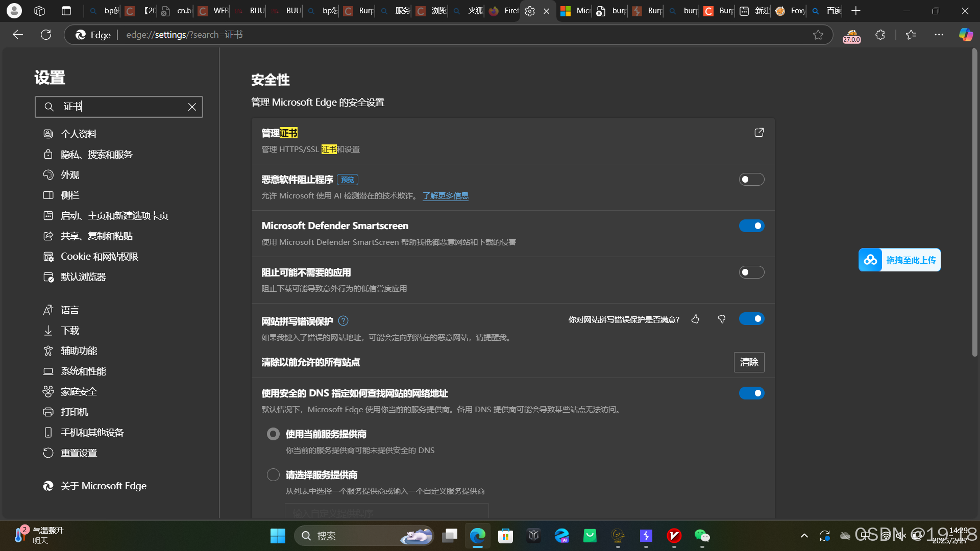Click the thumbs down feedback icon

click(721, 319)
